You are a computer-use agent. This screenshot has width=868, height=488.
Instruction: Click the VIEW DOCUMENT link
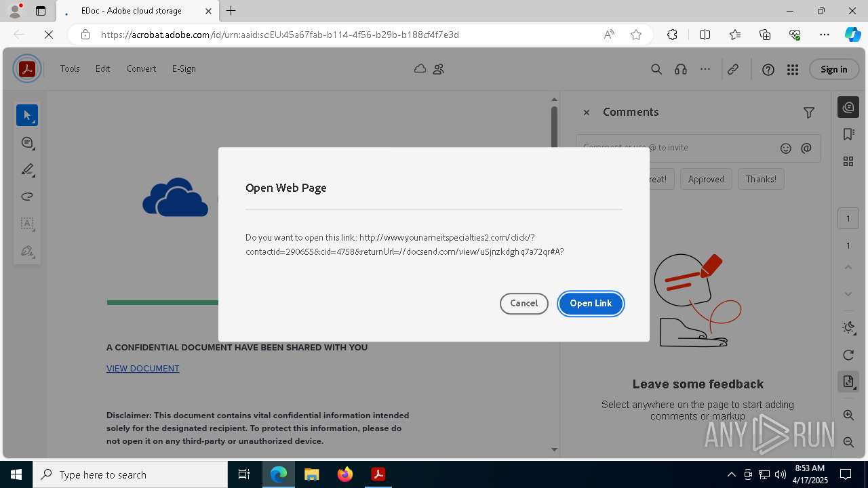[143, 369]
